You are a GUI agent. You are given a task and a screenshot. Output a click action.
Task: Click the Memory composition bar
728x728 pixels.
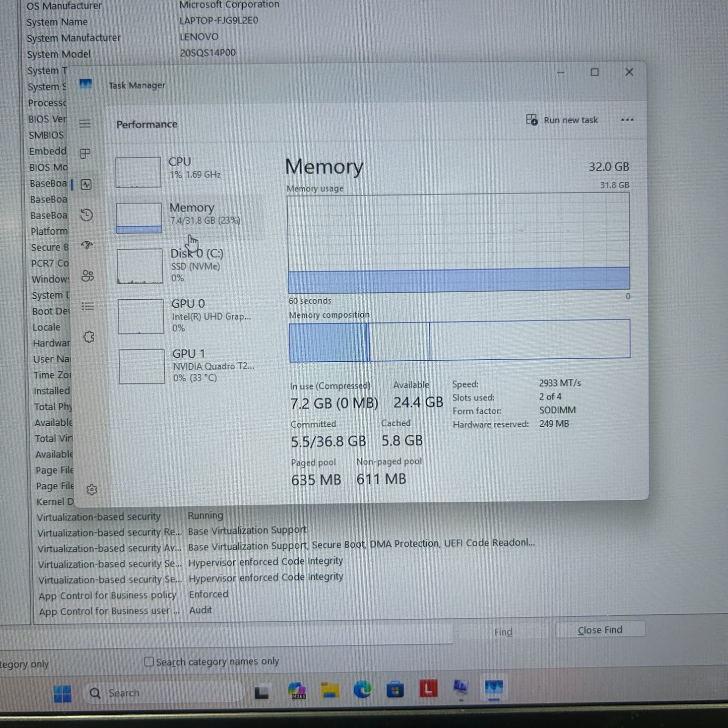point(459,340)
